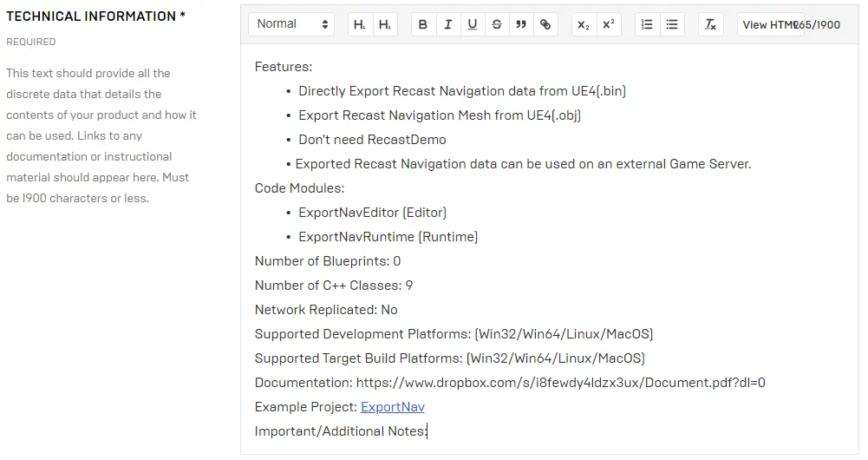Insert a blockquote
Screen dimensions: 868x460
[x=520, y=25]
